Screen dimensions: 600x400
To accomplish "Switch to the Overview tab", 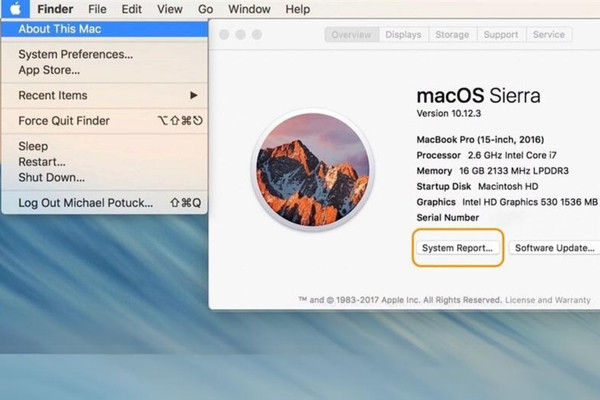I will click(351, 35).
